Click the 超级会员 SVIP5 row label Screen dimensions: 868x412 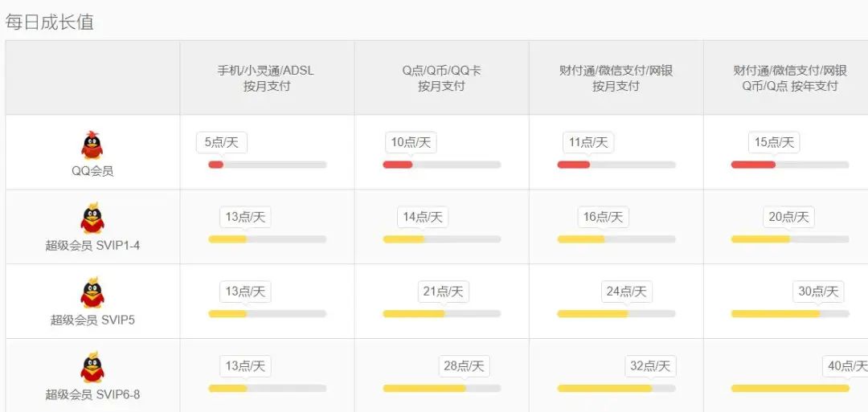tap(92, 320)
